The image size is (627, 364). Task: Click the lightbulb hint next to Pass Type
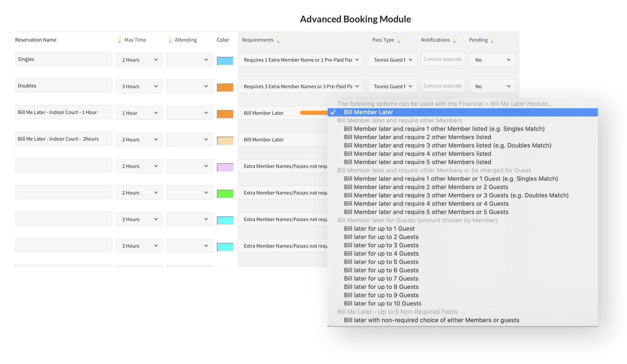pos(399,40)
